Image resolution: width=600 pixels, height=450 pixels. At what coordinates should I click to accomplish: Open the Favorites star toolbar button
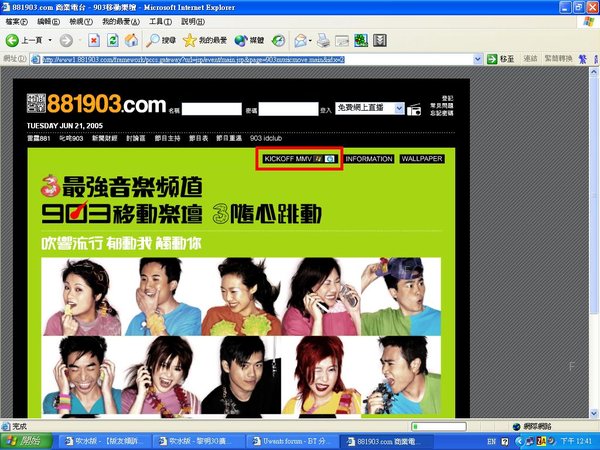tap(205, 40)
